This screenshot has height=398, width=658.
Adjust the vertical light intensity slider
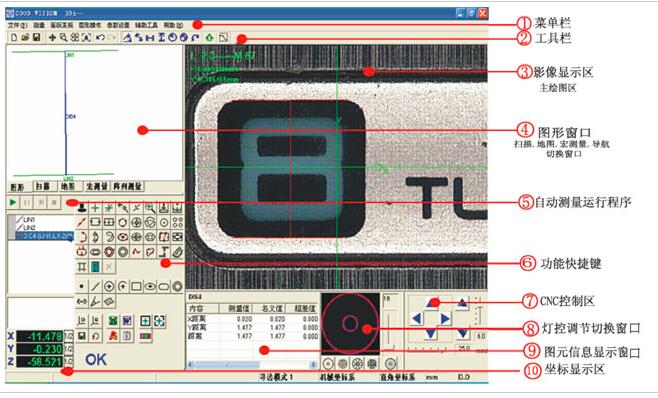(390, 331)
